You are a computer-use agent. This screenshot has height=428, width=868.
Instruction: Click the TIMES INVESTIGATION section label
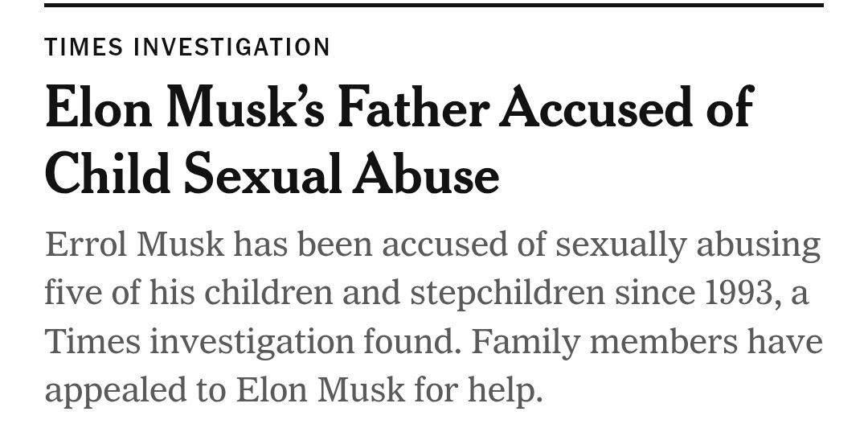(187, 47)
